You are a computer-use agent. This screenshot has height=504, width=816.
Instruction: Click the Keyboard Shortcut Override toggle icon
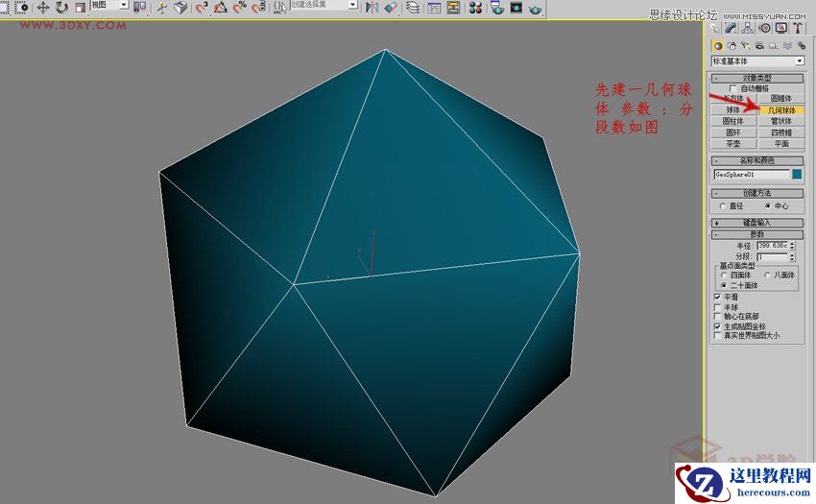(180, 8)
